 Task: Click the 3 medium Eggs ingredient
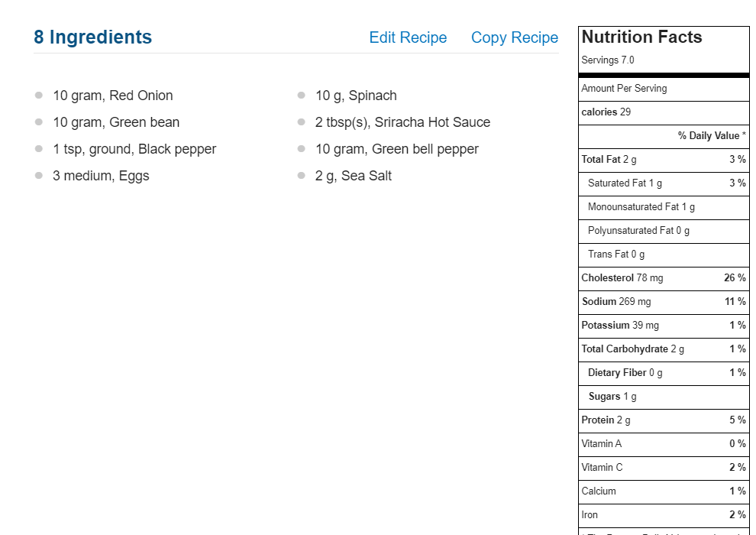(x=101, y=176)
